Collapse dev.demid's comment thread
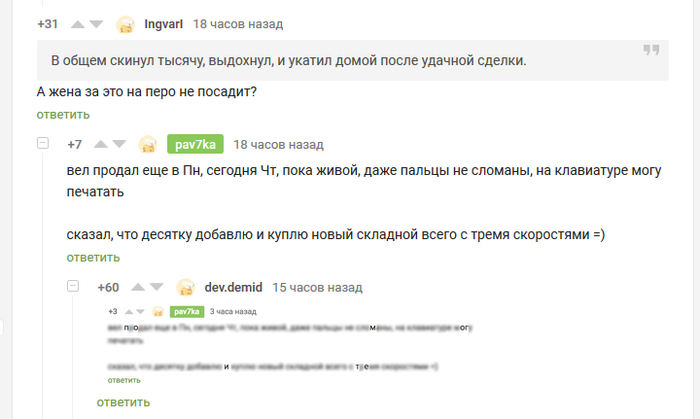Image resolution: width=700 pixels, height=419 pixels. [x=73, y=286]
